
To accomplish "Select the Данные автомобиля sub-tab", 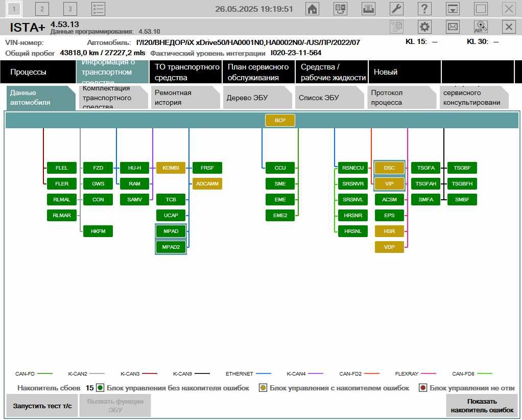I will (41, 98).
